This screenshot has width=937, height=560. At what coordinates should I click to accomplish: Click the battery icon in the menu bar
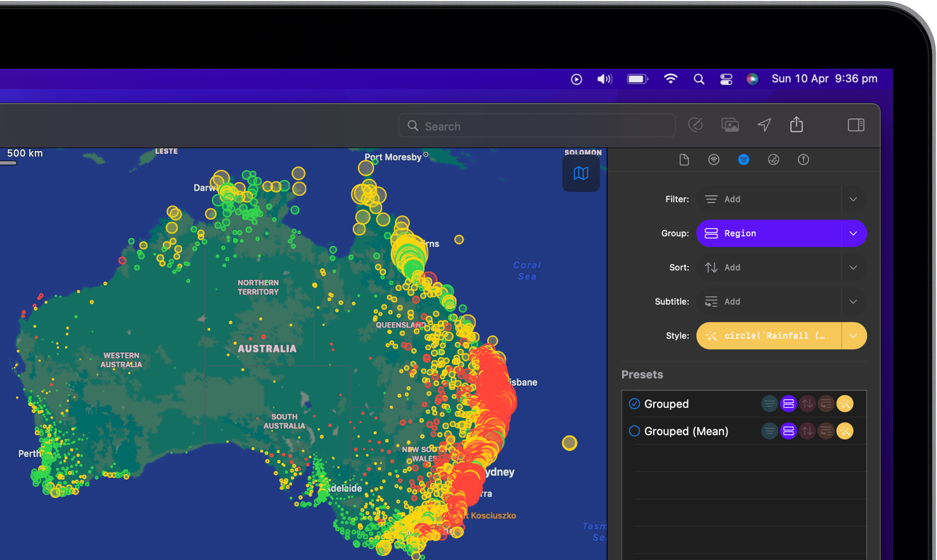637,79
